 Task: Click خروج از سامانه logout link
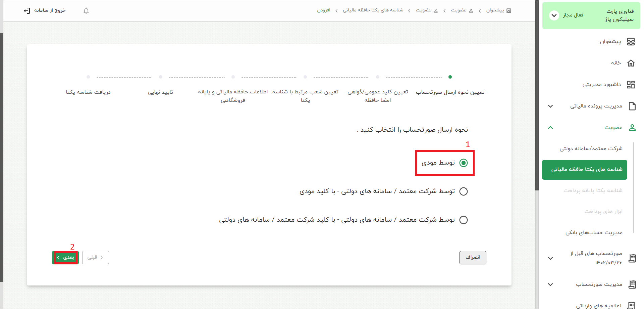[x=50, y=10]
